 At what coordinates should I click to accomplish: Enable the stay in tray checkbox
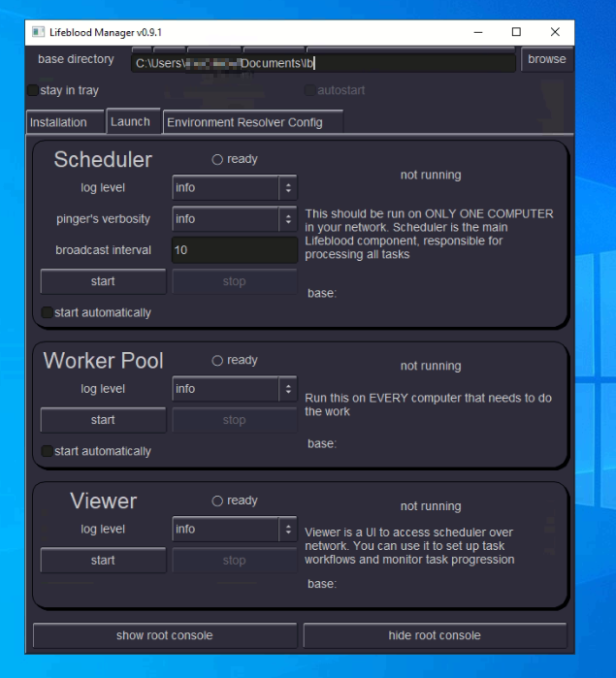pyautogui.click(x=33, y=90)
